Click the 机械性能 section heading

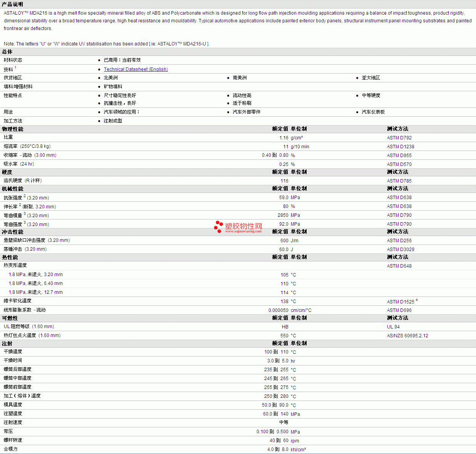12,189
